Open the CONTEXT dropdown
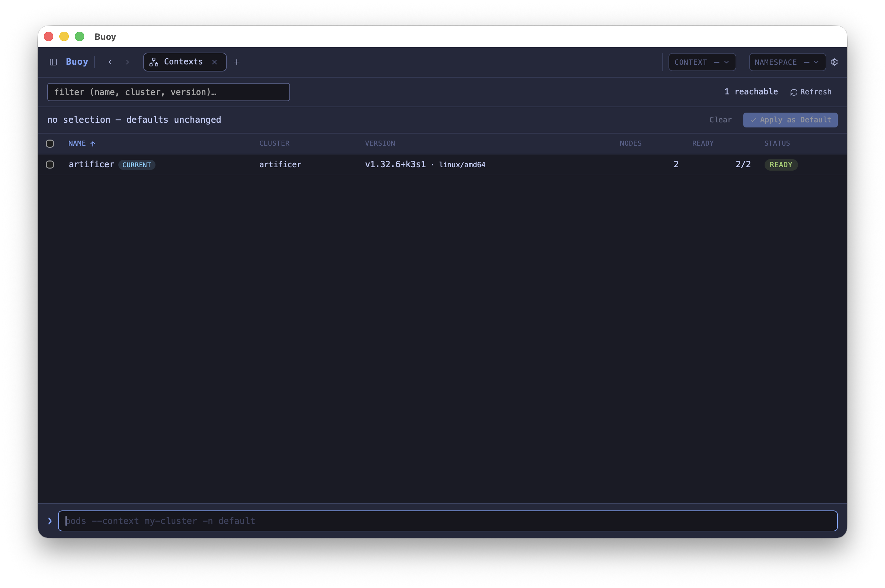 point(702,62)
